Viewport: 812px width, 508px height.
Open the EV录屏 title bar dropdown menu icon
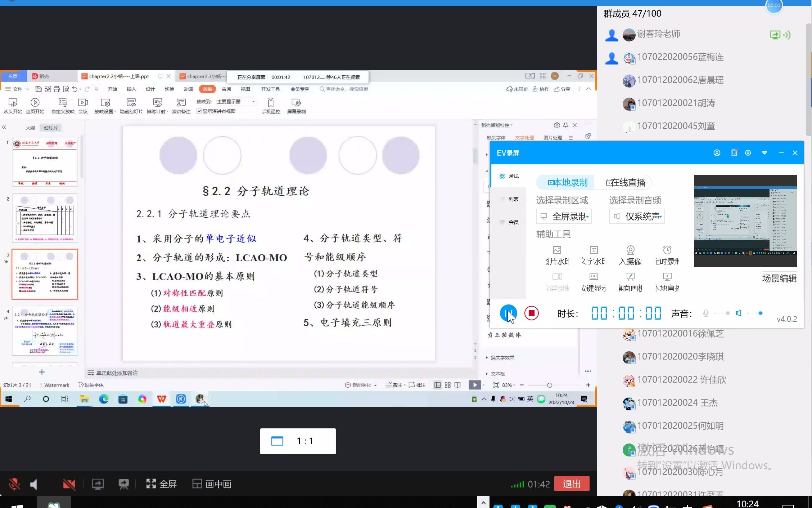(x=764, y=153)
